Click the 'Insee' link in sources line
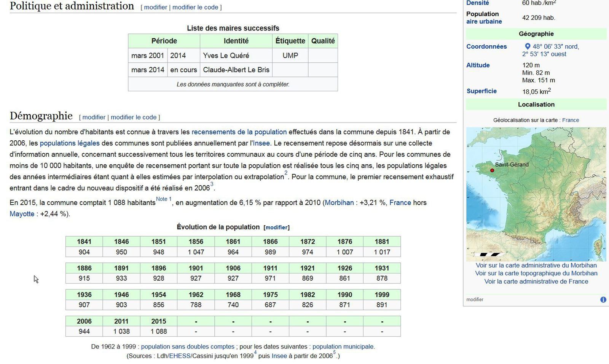Image resolution: width=609 pixels, height=364 pixels. 279,356
